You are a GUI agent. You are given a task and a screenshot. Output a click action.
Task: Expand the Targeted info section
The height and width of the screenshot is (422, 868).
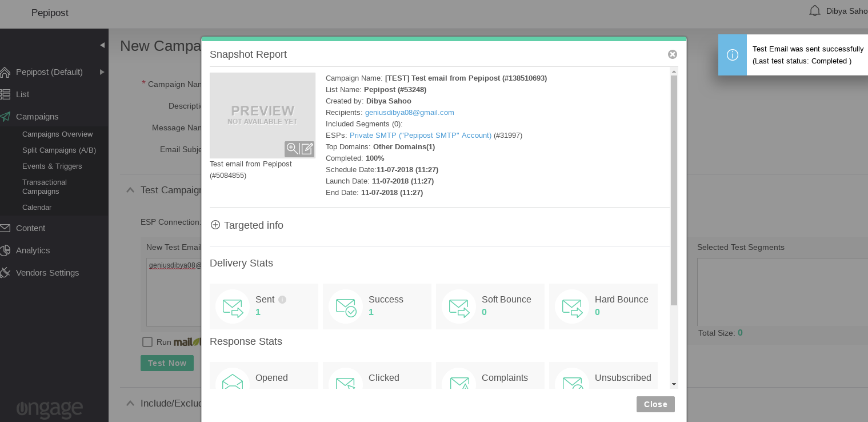point(247,225)
